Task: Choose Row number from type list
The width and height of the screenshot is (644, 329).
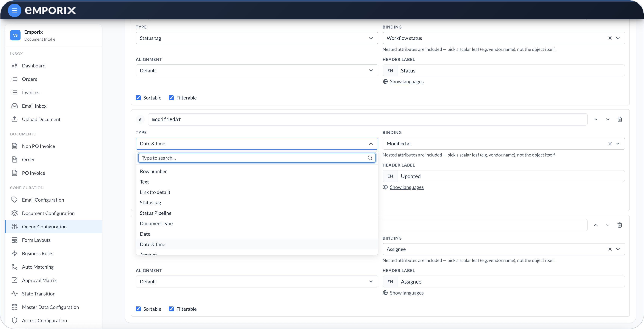Action: point(257,171)
